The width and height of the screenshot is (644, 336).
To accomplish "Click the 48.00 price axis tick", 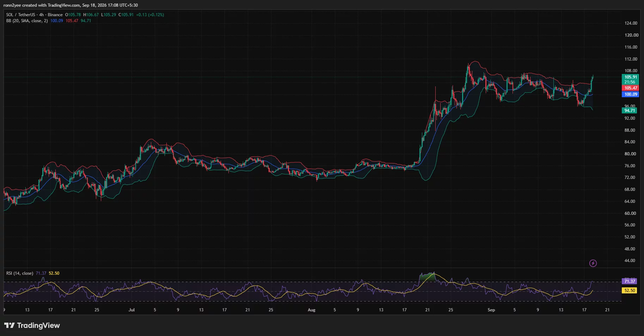I will click(630, 249).
